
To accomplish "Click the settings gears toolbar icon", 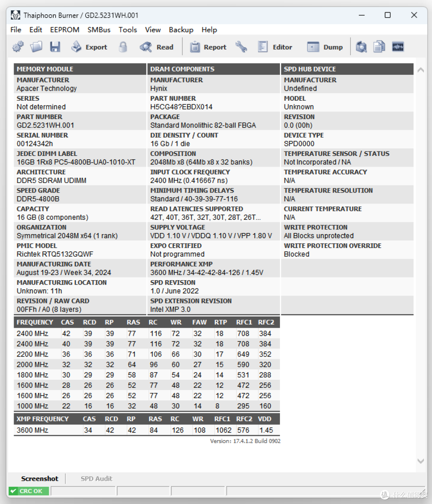I will coord(18,47).
